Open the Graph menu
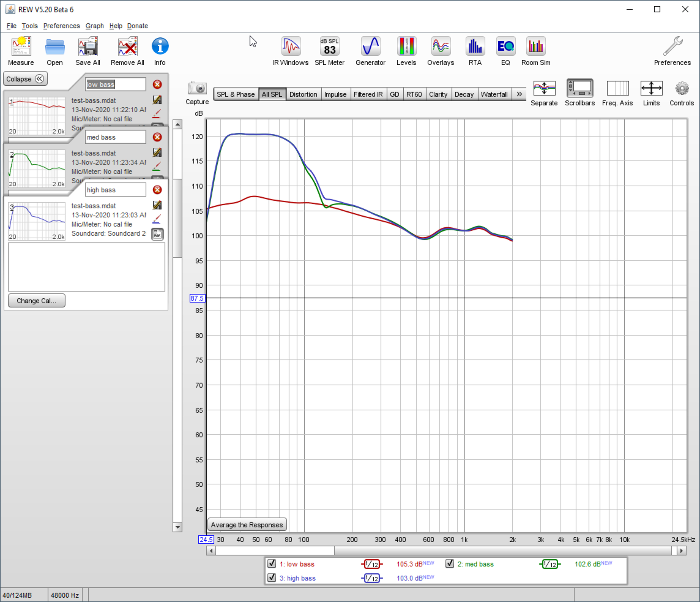Viewport: 700px width, 602px height. coord(94,26)
